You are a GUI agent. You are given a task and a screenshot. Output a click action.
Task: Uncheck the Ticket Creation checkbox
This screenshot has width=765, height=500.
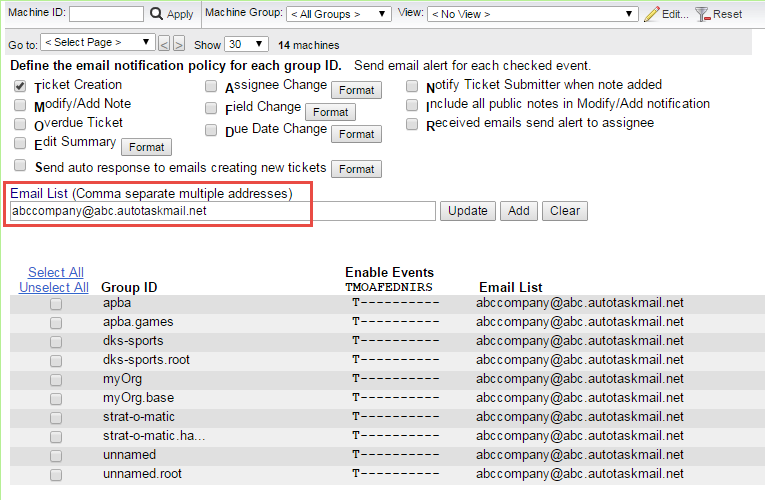(x=20, y=87)
